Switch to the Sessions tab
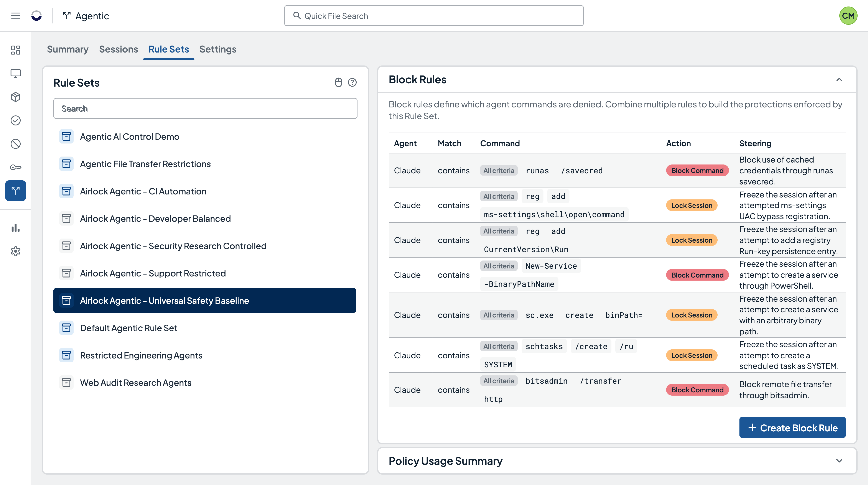This screenshot has height=485, width=868. (x=118, y=49)
